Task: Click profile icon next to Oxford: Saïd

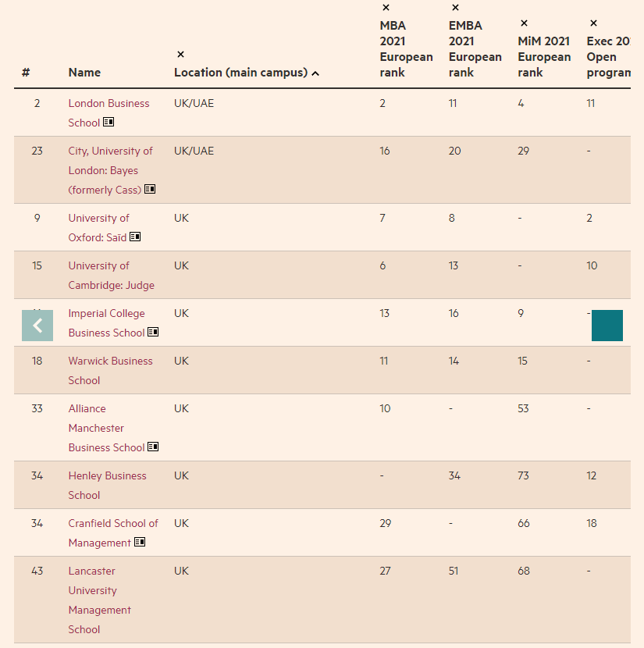Action: pyautogui.click(x=135, y=237)
